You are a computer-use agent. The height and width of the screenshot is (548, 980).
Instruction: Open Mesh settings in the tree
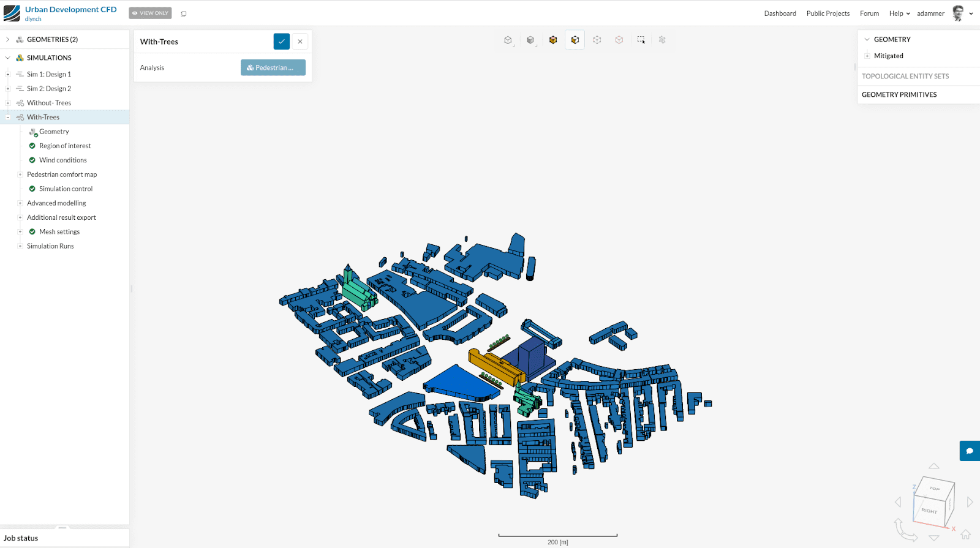(59, 232)
